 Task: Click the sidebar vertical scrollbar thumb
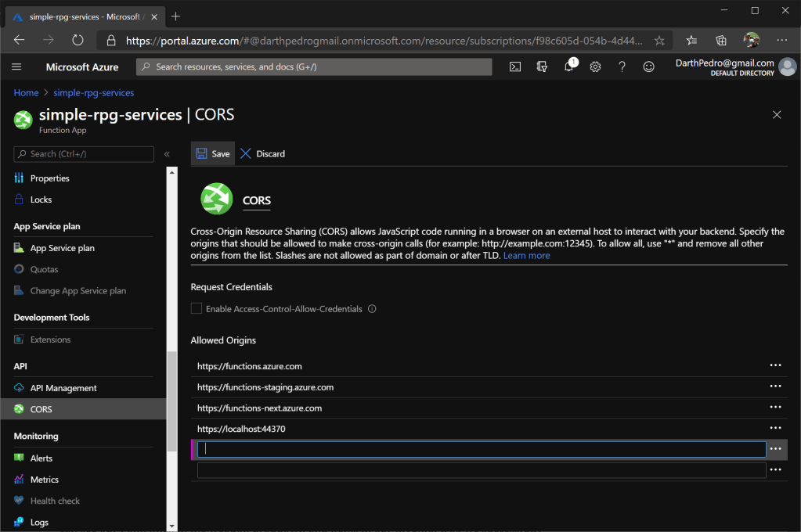tap(172, 401)
